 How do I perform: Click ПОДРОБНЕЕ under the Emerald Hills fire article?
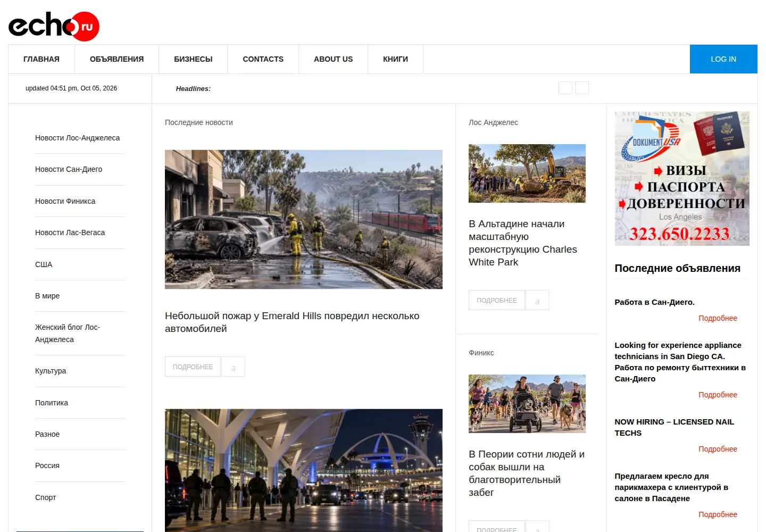tap(193, 367)
